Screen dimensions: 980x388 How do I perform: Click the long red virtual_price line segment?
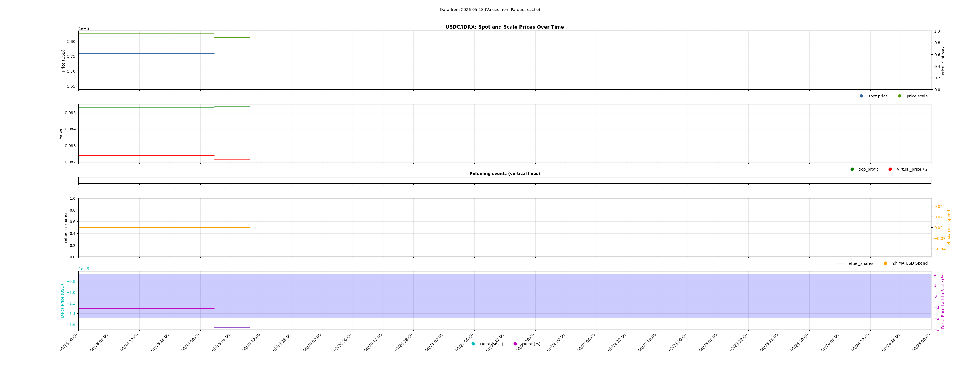[146, 156]
